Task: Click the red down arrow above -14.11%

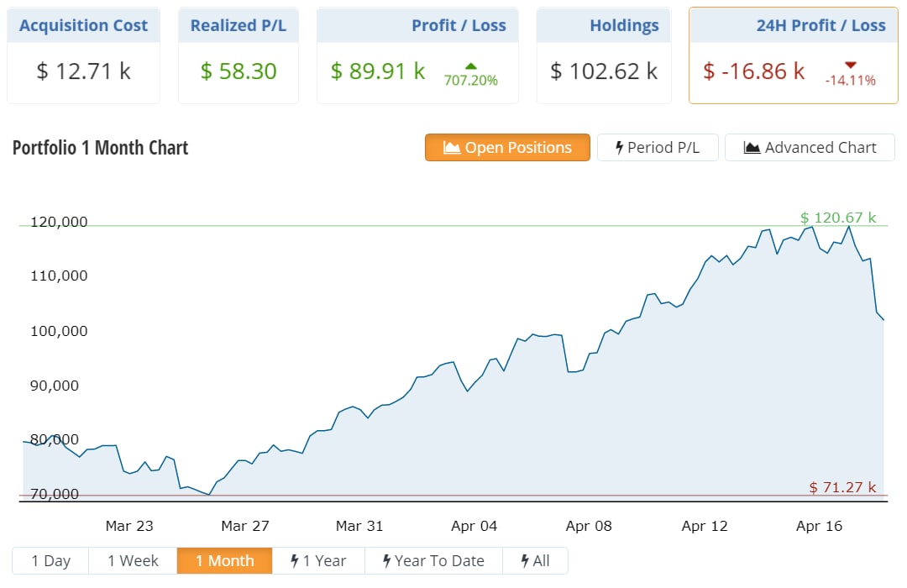Action: (850, 66)
